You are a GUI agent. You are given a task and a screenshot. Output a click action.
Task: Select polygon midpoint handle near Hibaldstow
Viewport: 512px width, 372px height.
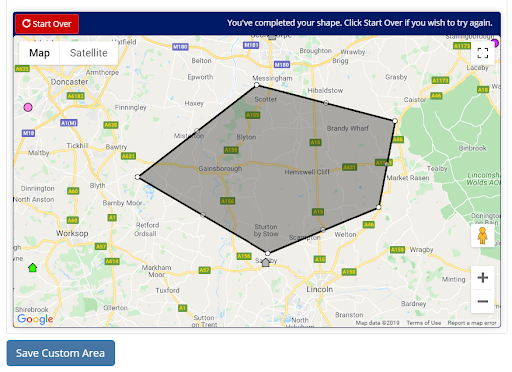point(326,103)
